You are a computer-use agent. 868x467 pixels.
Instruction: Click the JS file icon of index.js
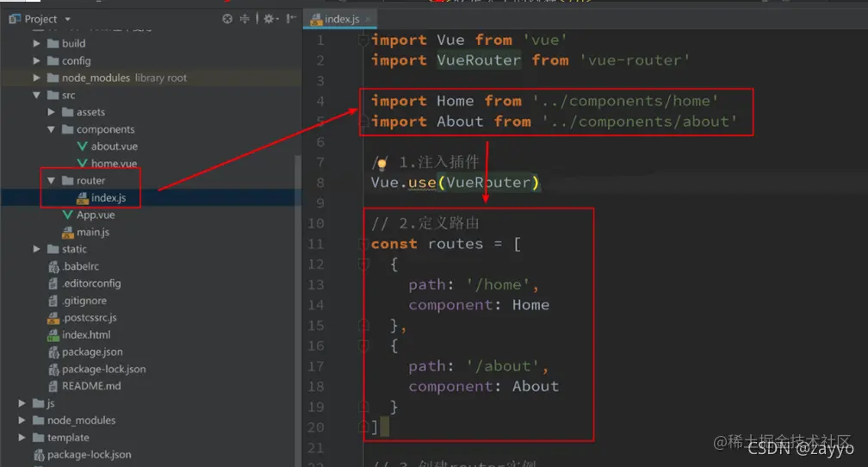(82, 198)
